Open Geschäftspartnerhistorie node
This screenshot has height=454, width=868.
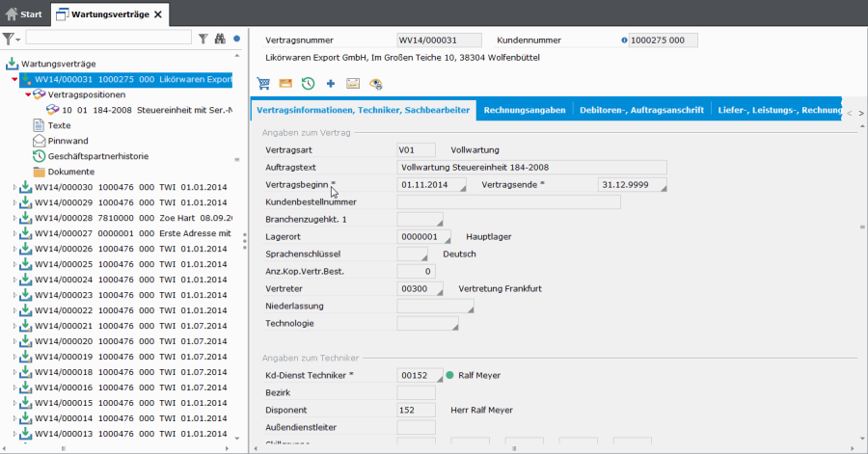[98, 156]
